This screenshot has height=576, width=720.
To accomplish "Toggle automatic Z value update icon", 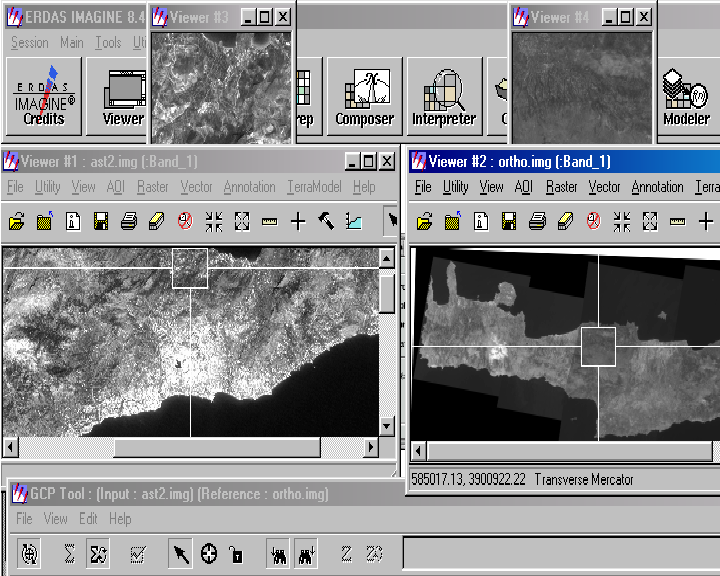I will (375, 554).
